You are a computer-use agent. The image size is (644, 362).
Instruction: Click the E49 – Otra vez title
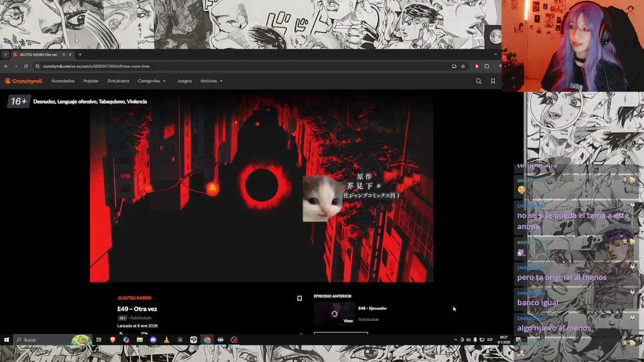click(137, 309)
